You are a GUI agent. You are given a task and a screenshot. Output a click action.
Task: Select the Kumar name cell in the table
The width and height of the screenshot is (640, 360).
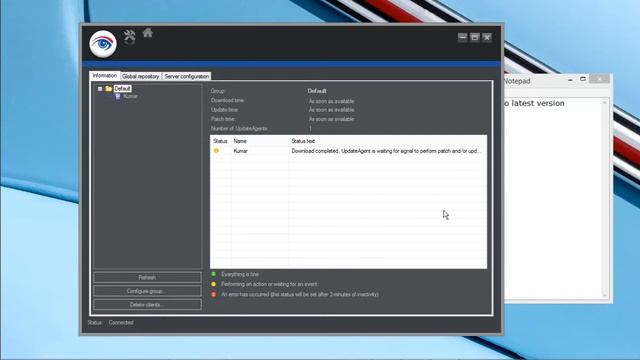click(241, 151)
